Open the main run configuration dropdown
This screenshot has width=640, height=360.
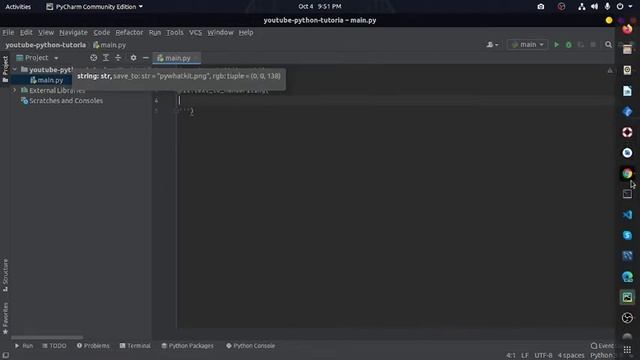[527, 44]
